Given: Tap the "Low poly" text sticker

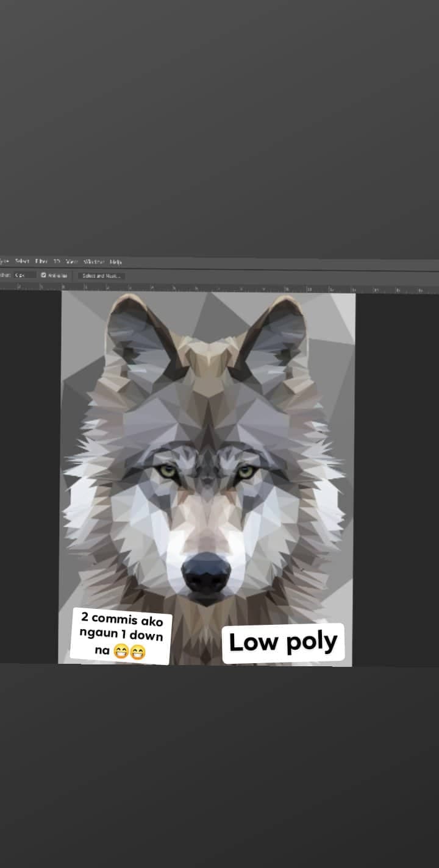Looking at the screenshot, I should click(283, 642).
